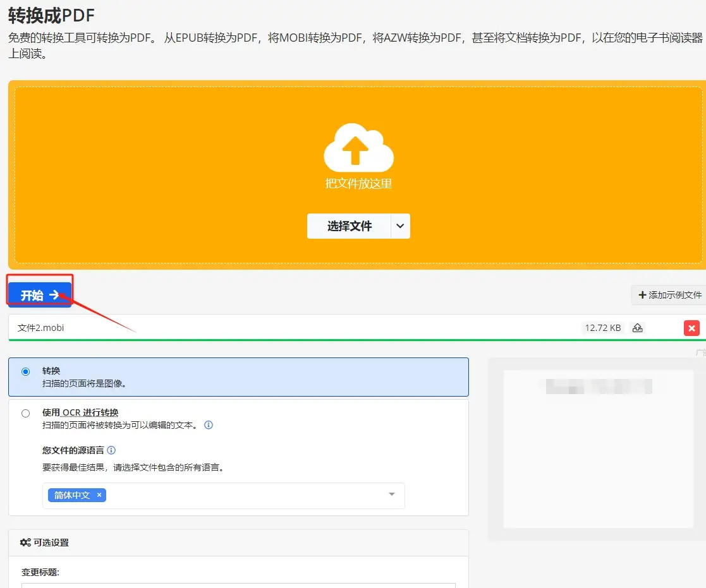Click the 12.72 KB file size label
This screenshot has height=588, width=706.
pyautogui.click(x=602, y=328)
